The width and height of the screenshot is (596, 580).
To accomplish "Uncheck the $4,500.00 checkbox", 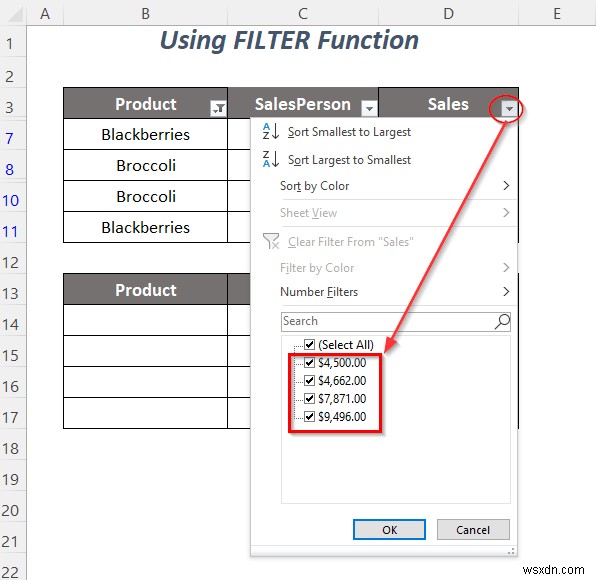I will click(309, 363).
